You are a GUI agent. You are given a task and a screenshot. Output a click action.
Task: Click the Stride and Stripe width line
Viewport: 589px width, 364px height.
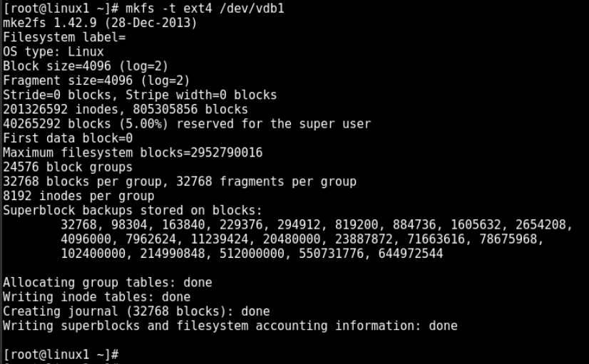(x=140, y=95)
